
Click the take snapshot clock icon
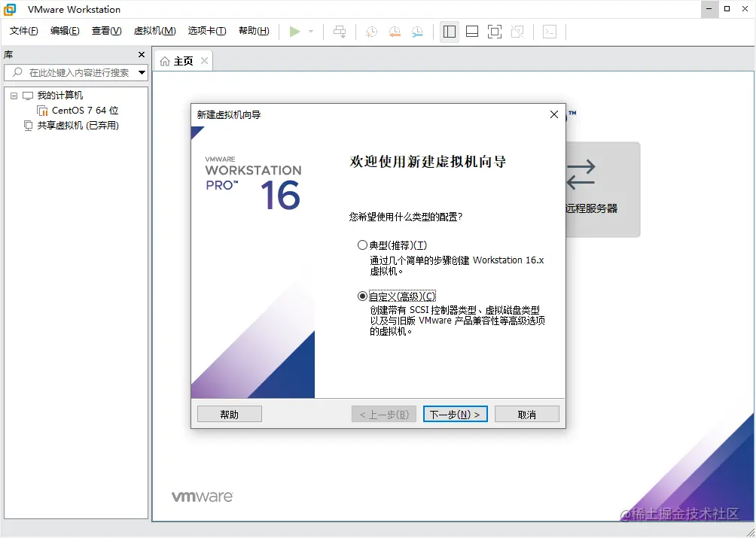click(372, 32)
